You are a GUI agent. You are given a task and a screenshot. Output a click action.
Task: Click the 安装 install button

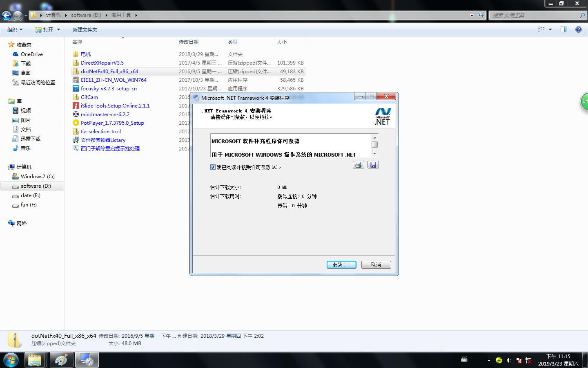[x=341, y=265]
